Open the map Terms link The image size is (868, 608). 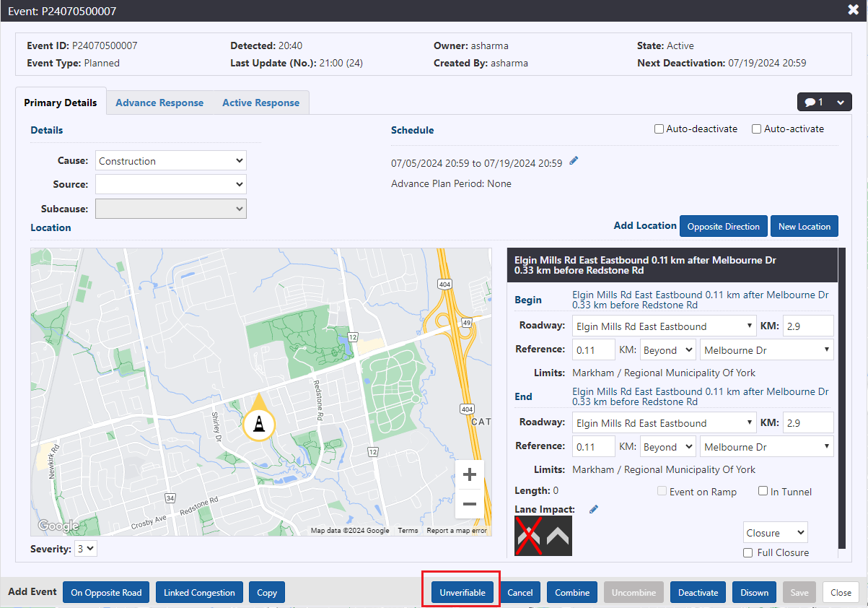pos(408,531)
